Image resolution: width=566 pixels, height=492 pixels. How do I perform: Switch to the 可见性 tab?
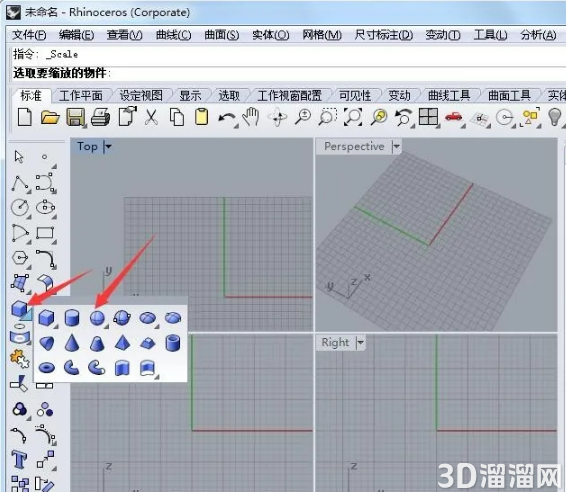[x=355, y=96]
